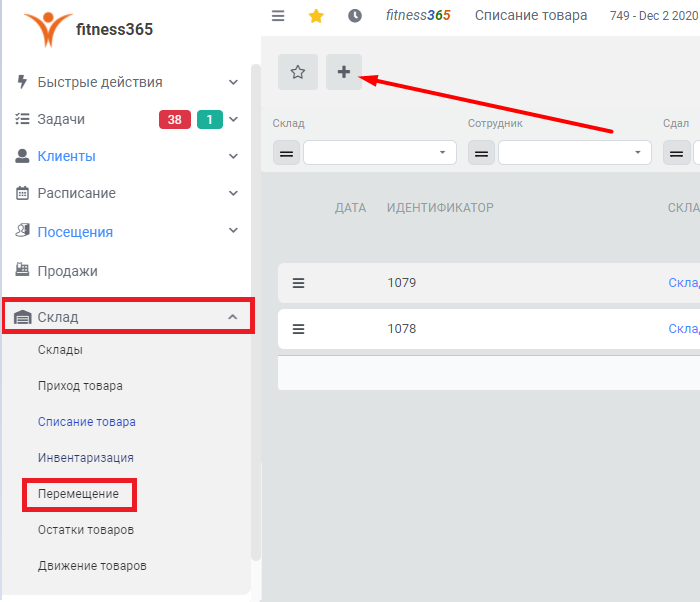
Task: Click the cash register icon beside Продажи
Action: tap(22, 269)
